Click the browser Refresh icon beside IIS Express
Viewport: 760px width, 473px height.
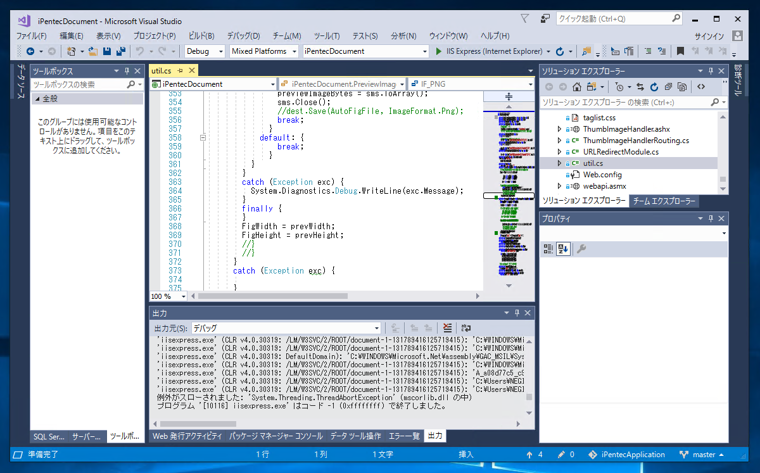[560, 51]
